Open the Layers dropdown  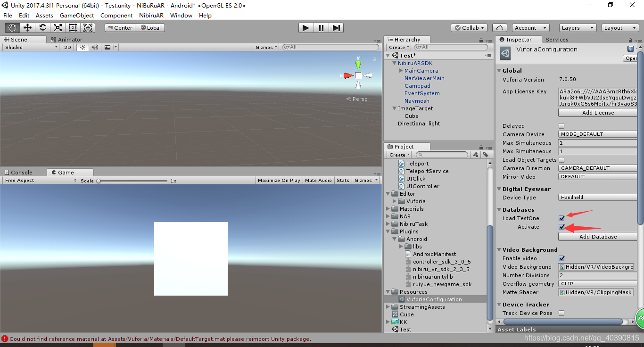point(578,28)
